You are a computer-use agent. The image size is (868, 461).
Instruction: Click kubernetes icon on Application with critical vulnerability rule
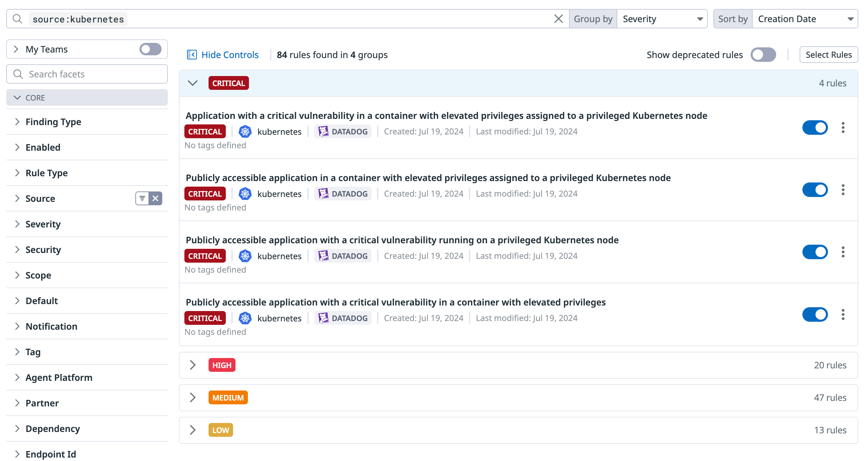pos(245,131)
